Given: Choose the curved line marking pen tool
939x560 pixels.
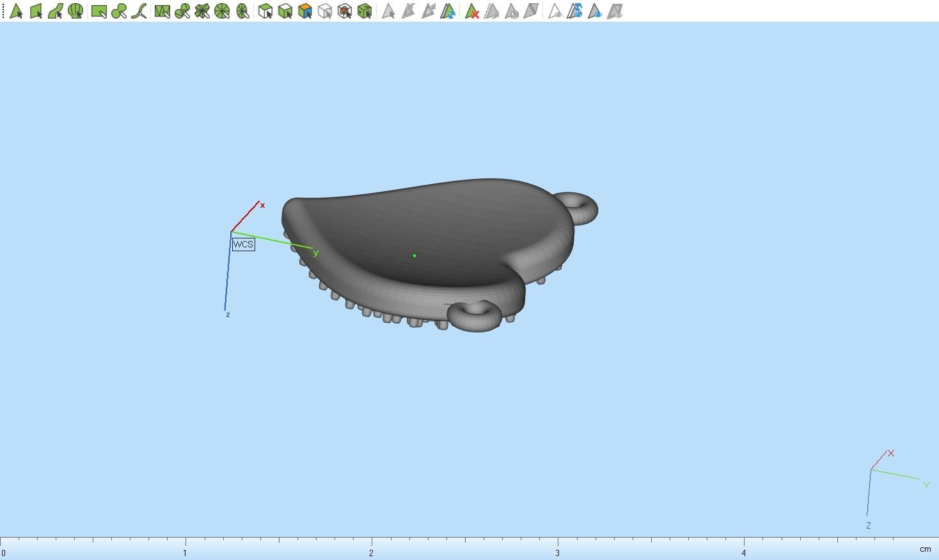Looking at the screenshot, I should pyautogui.click(x=138, y=11).
